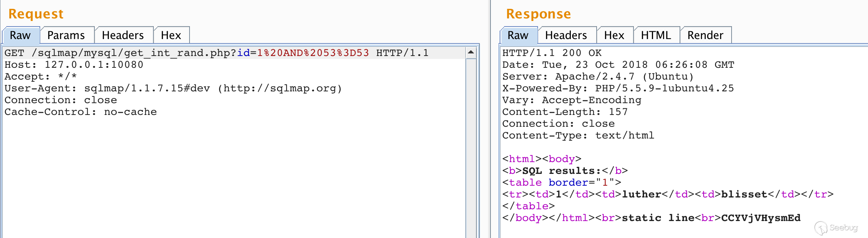This screenshot has height=238, width=868.
Task: Click the static line text in response
Action: [658, 218]
